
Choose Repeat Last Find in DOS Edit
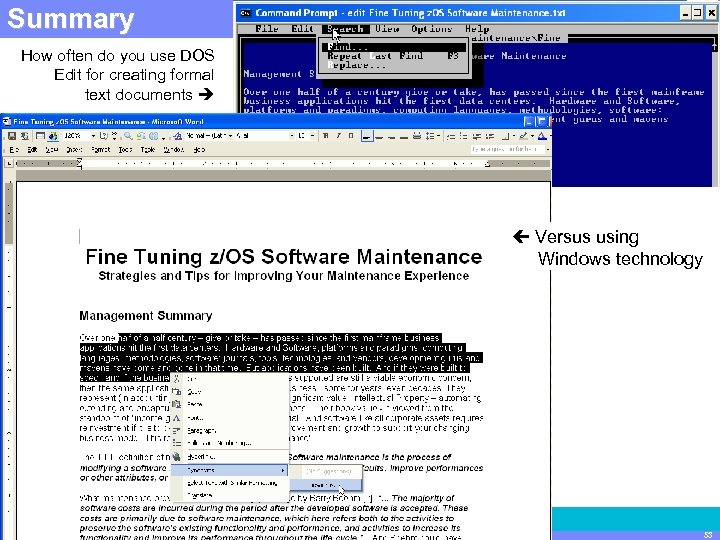(x=394, y=56)
